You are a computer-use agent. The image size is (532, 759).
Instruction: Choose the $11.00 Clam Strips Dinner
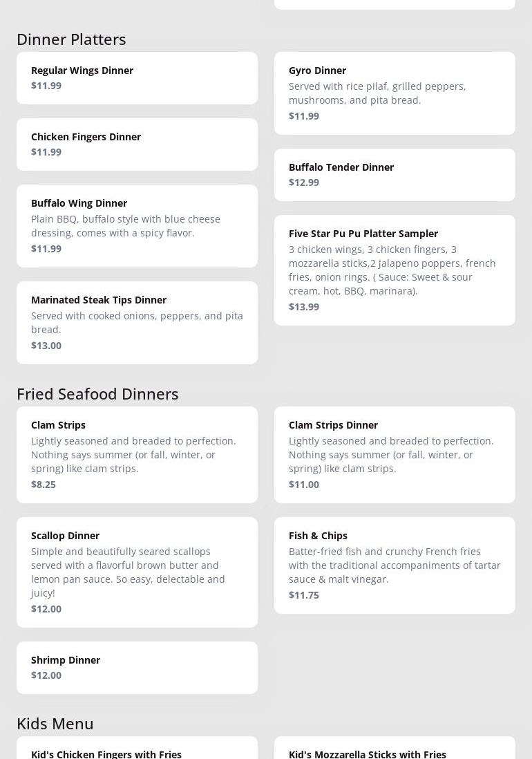pyautogui.click(x=395, y=454)
